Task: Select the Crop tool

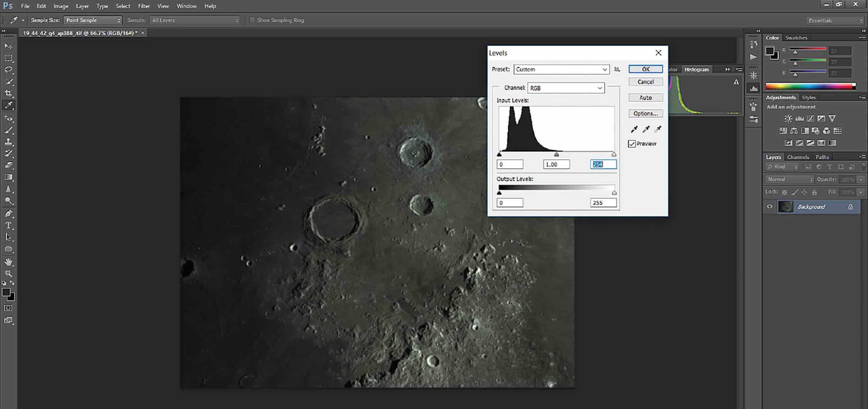Action: [9, 93]
